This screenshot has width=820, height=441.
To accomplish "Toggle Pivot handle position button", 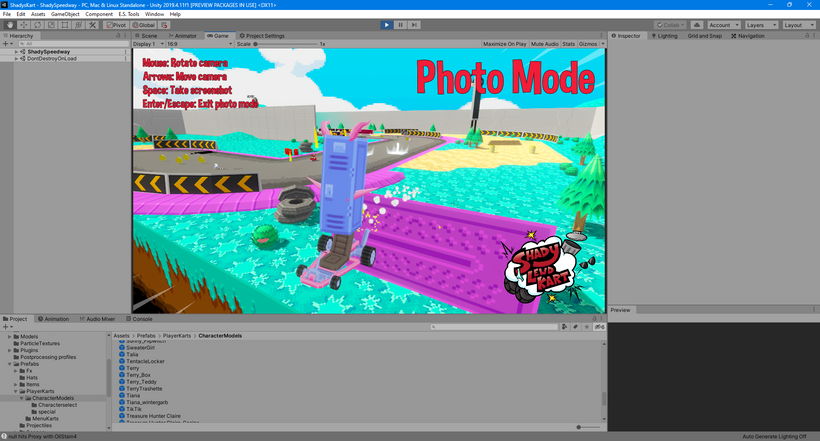I will pos(116,25).
